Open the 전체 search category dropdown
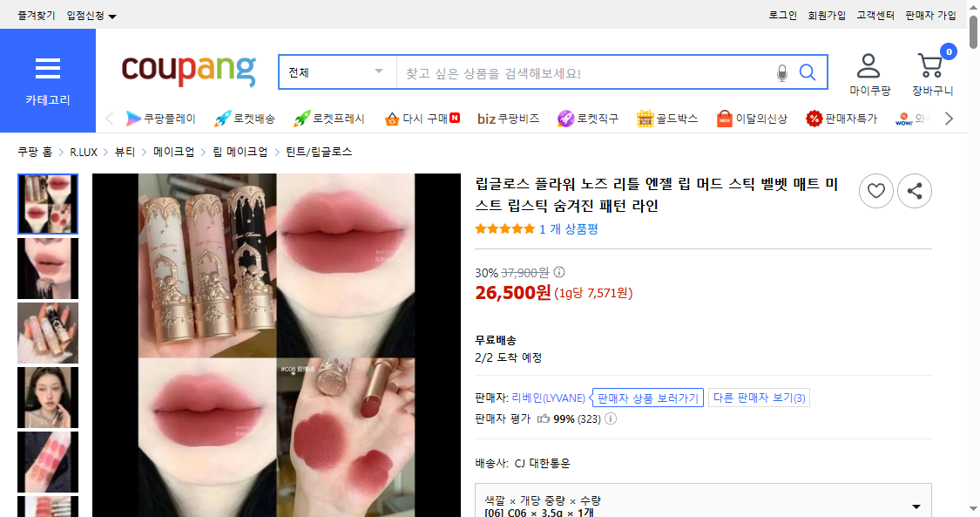This screenshot has width=980, height=517. pos(336,72)
